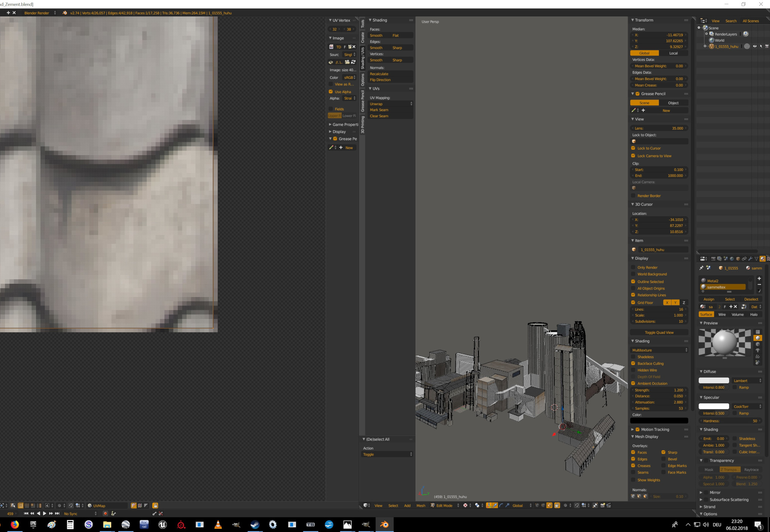The width and height of the screenshot is (770, 532).
Task: Open the Mesh menu in 3D view
Action: (421, 506)
